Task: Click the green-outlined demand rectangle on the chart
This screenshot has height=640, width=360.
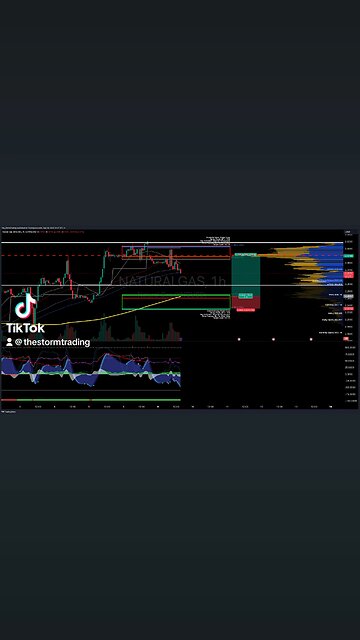Action: coord(176,302)
